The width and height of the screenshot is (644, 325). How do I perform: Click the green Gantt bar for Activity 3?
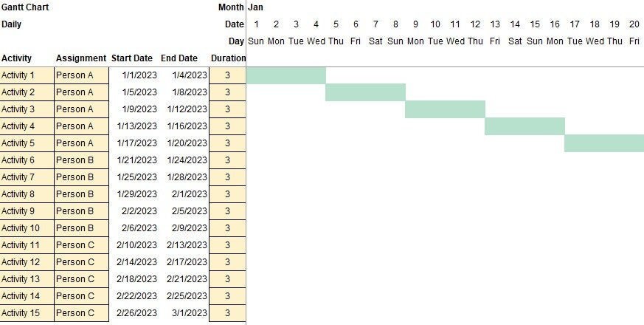446,109
